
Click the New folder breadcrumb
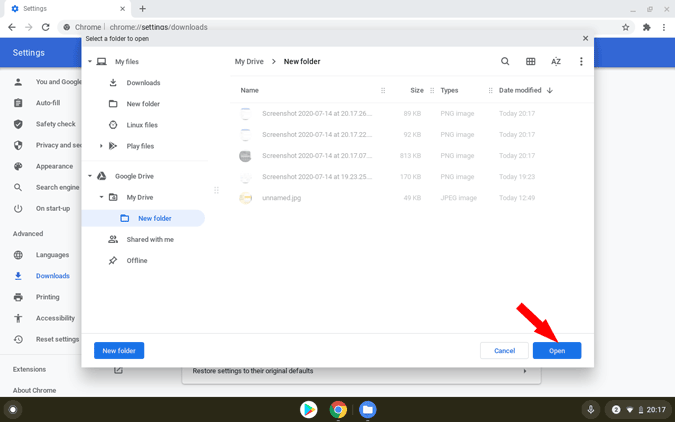coord(302,62)
